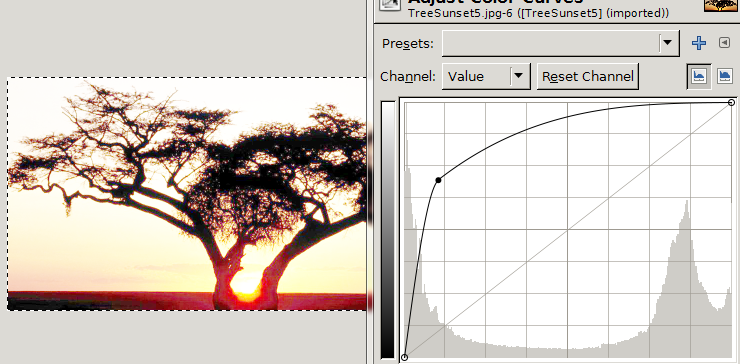Open the small presets menu arrow icon

click(724, 43)
